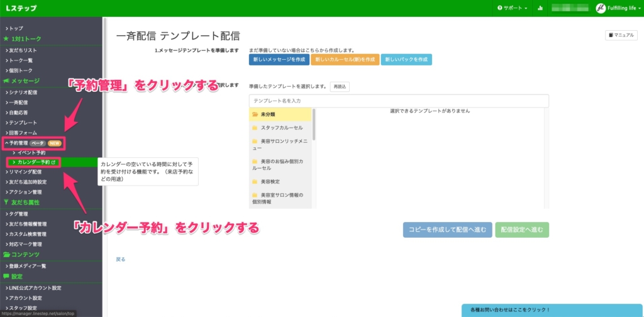Click 新しいカルーセル(新)を作成 button

click(345, 60)
